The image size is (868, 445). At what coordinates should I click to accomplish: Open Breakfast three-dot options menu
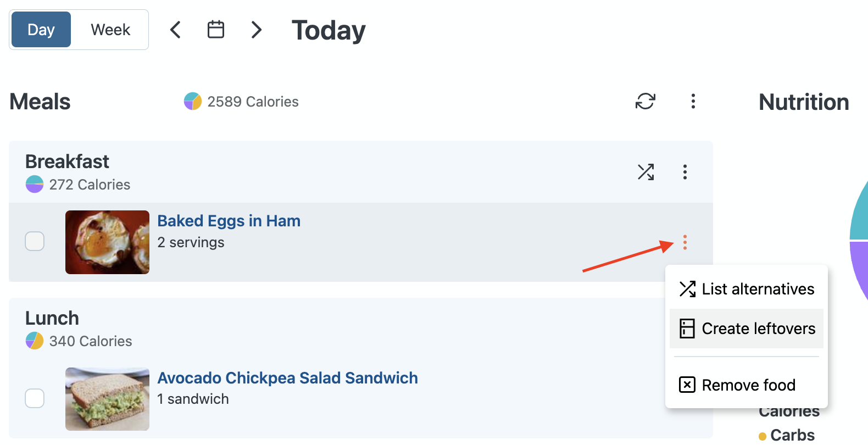(x=685, y=172)
